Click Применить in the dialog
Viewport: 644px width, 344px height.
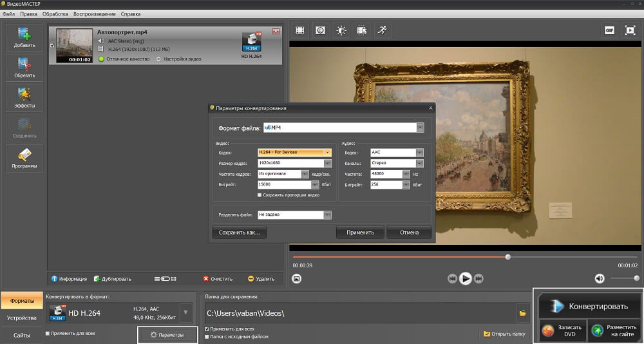point(360,233)
